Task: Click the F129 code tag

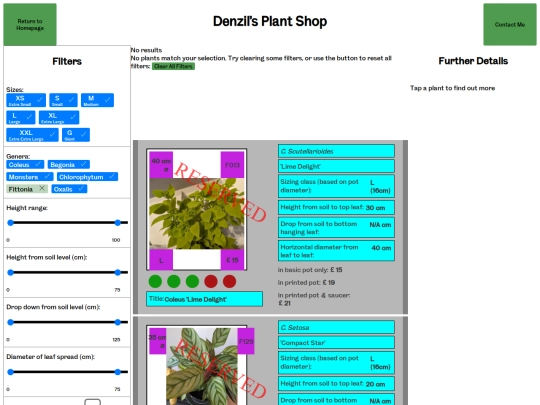Action: (246, 341)
